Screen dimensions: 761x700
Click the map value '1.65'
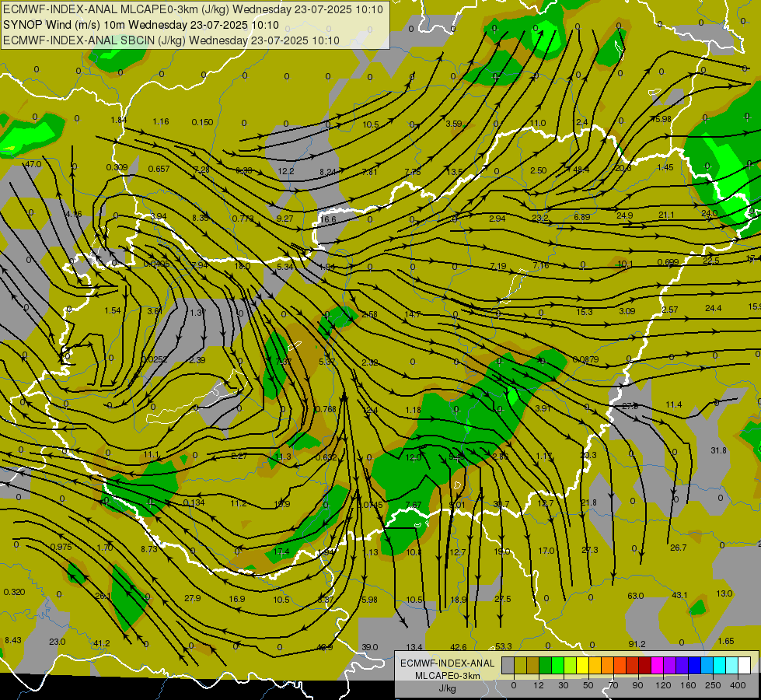(x=726, y=641)
